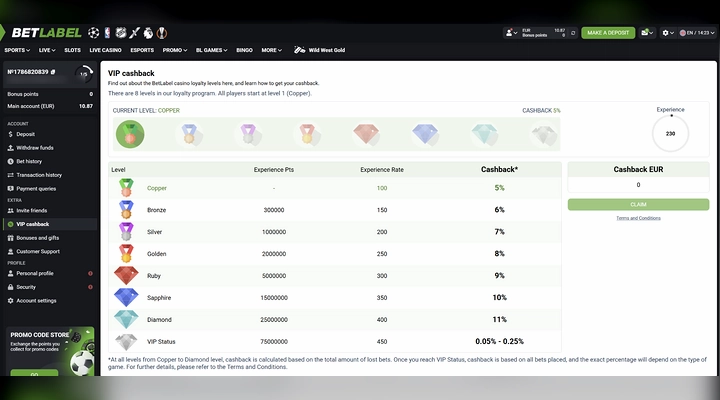
Task: Click the VIP Status 0.05% - 0.25% cashback
Action: [x=500, y=342]
